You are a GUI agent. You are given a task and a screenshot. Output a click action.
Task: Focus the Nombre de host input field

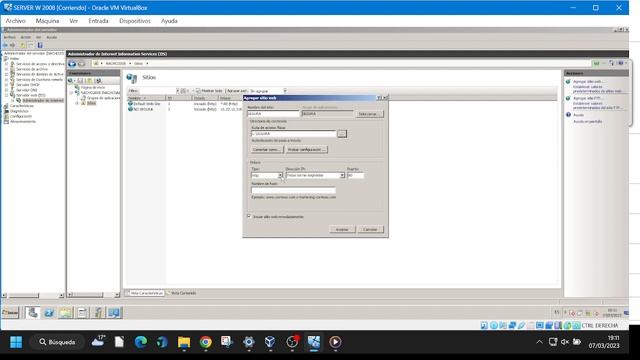pos(293,190)
